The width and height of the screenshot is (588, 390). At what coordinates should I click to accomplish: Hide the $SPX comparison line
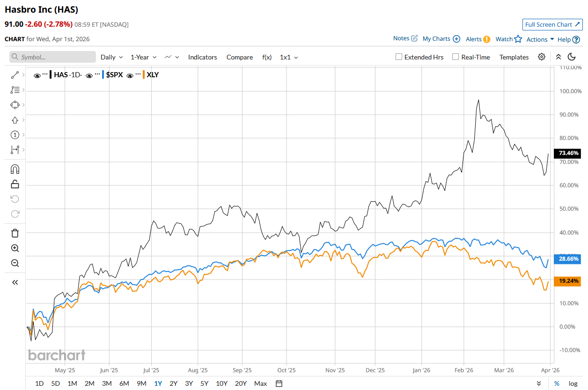pyautogui.click(x=89, y=75)
